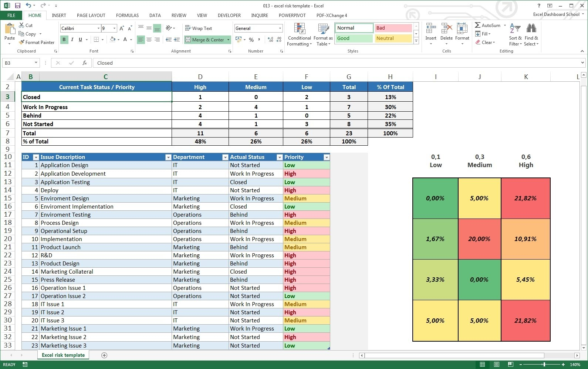588x369 pixels.
Task: Apply the Good cell style
Action: click(354, 38)
